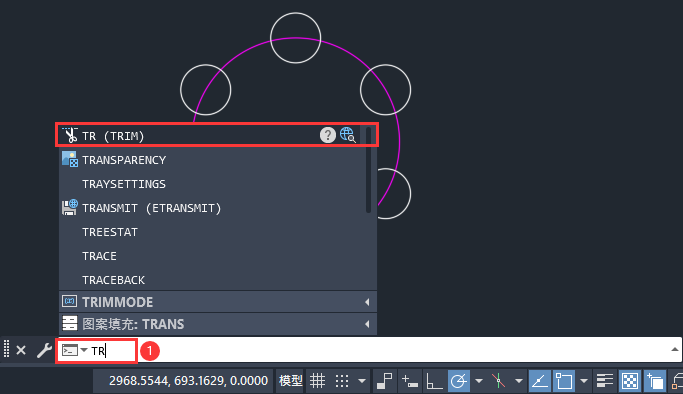Click the hatch pattern icon beside 图案填充
Image resolution: width=683 pixels, height=394 pixels.
coord(70,323)
